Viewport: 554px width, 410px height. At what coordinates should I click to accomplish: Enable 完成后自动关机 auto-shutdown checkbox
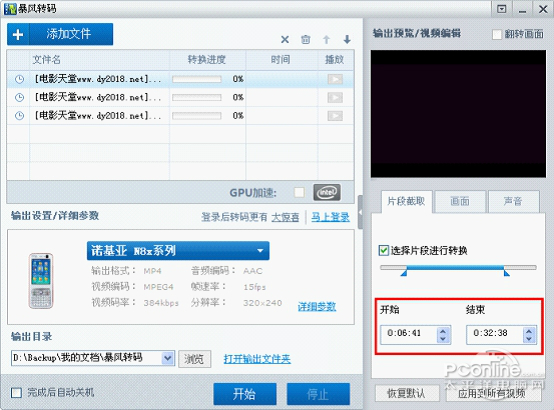[16, 392]
